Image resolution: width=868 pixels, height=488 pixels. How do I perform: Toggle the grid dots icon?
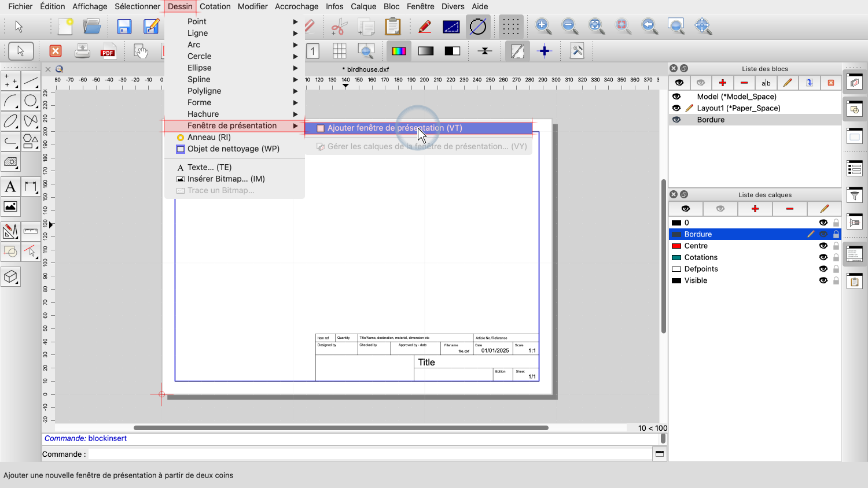(x=510, y=27)
